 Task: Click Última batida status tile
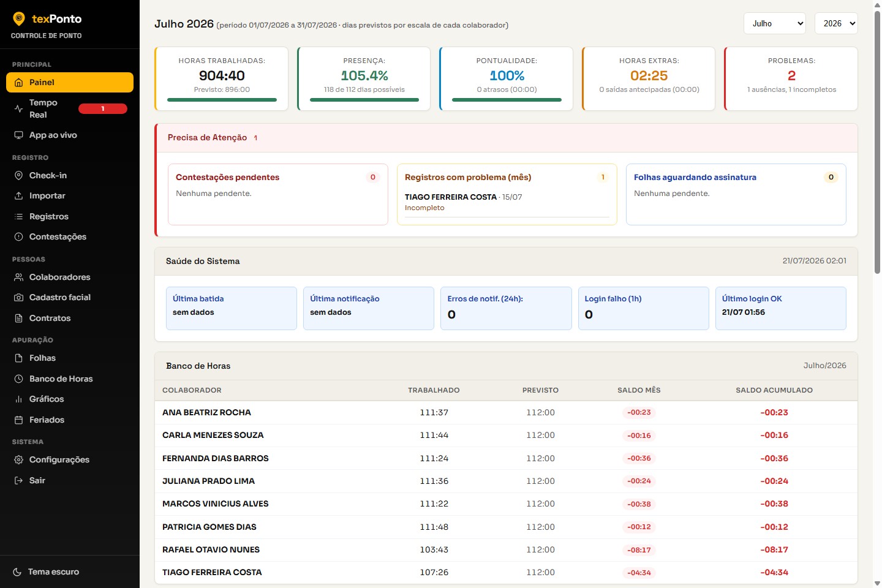(232, 309)
